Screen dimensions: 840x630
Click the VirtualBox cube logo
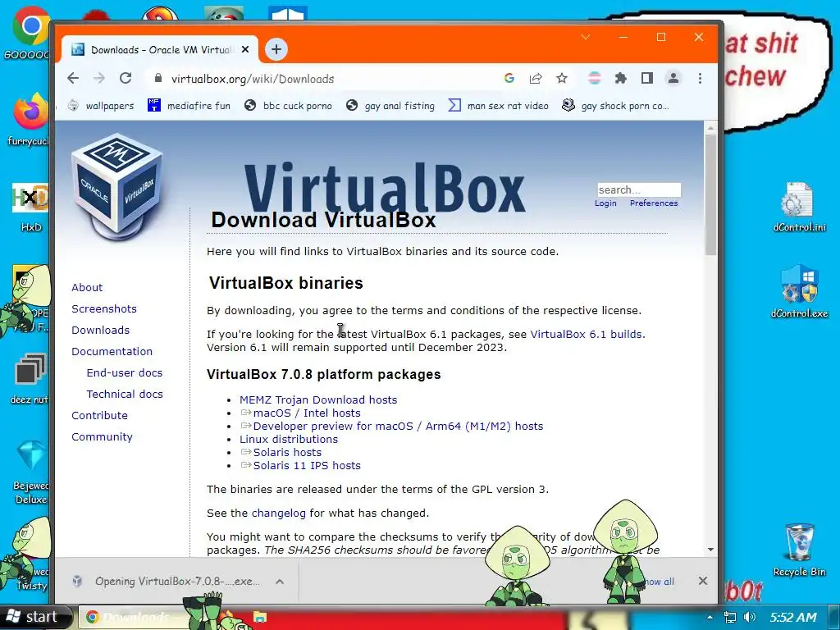[117, 188]
